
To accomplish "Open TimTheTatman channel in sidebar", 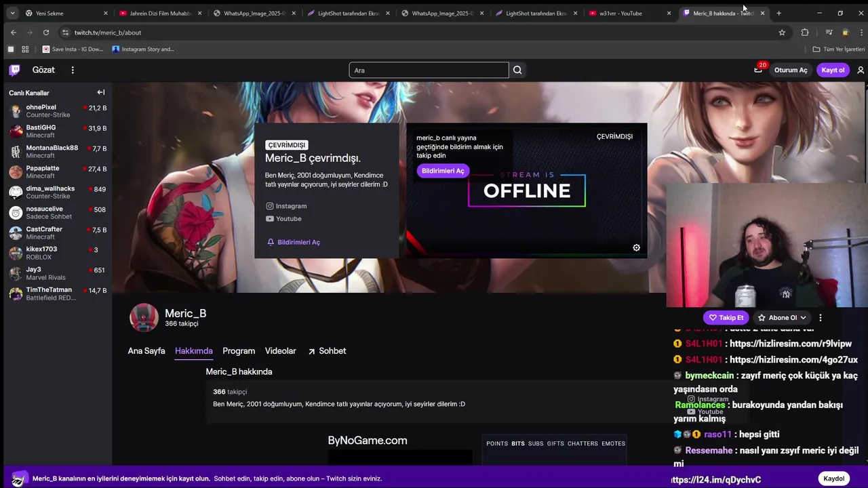I will click(57, 293).
